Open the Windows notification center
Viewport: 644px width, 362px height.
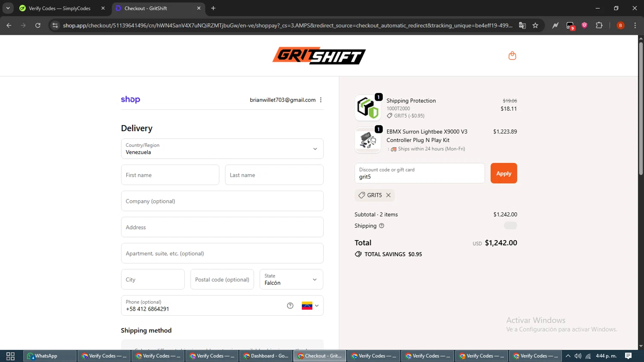(628, 356)
